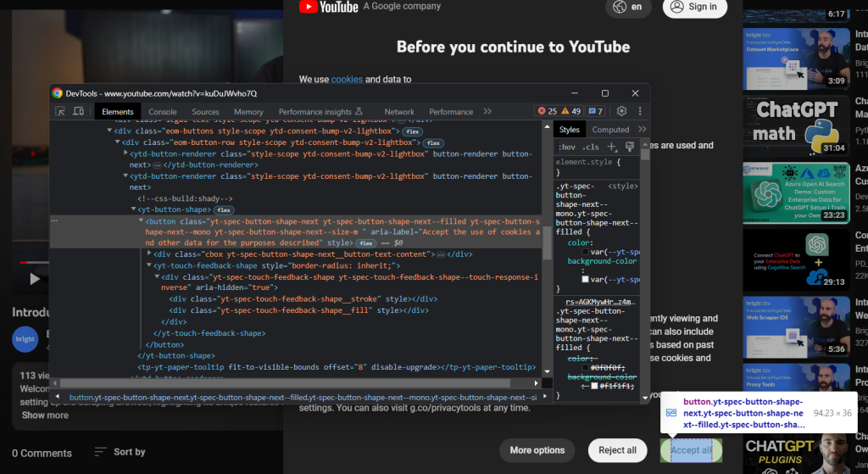This screenshot has width=868, height=474.
Task: Click the Reject all button
Action: tap(617, 450)
